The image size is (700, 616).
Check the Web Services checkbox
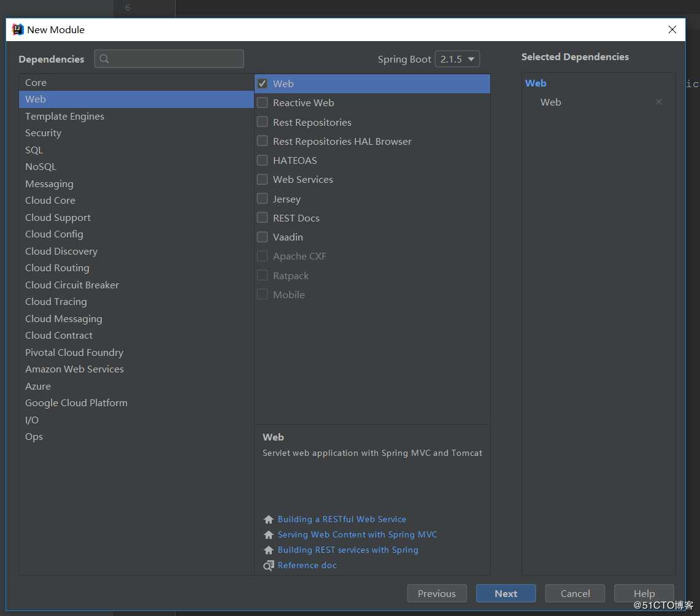(x=263, y=179)
